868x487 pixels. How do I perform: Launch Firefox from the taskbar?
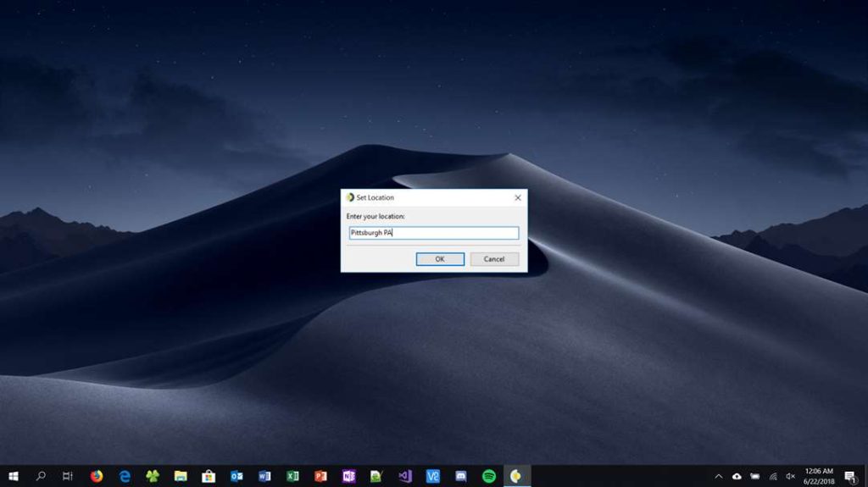coord(97,476)
